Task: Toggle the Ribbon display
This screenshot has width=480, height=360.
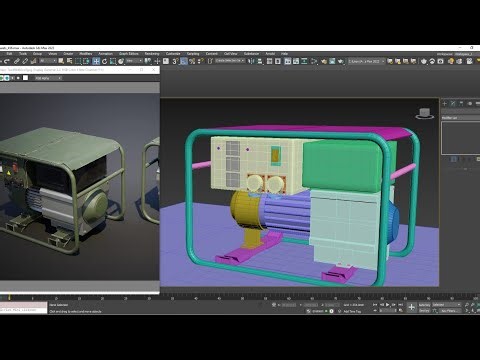Action: coord(287,61)
